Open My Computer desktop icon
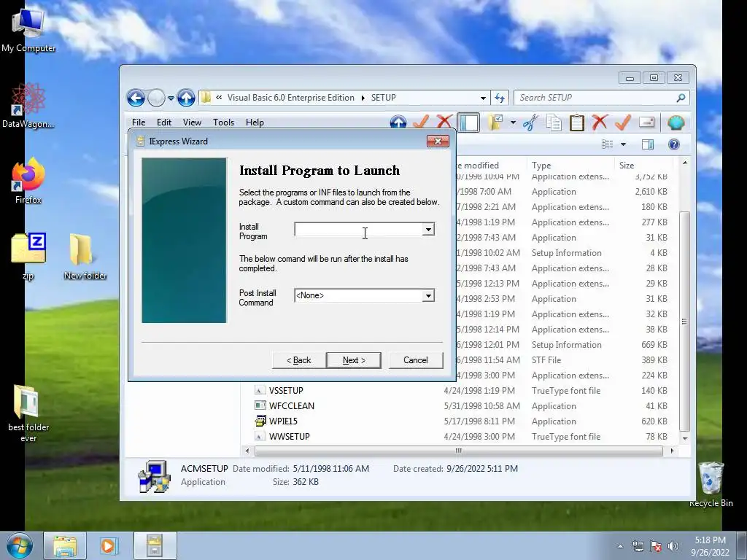 [28, 30]
